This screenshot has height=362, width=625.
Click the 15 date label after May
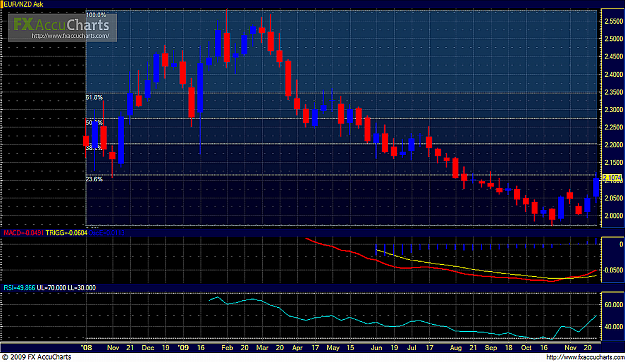(x=350, y=348)
